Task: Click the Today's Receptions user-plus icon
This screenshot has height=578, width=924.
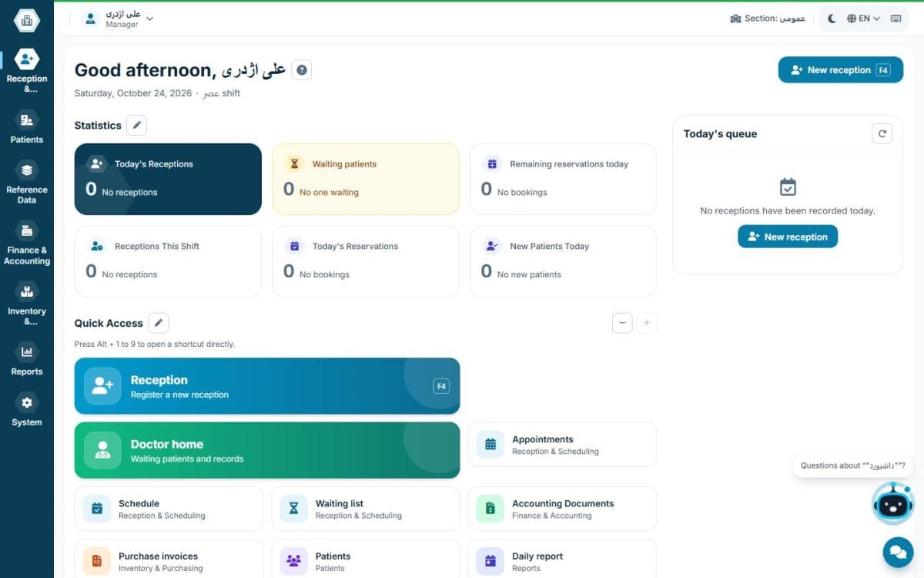Action: (x=96, y=163)
